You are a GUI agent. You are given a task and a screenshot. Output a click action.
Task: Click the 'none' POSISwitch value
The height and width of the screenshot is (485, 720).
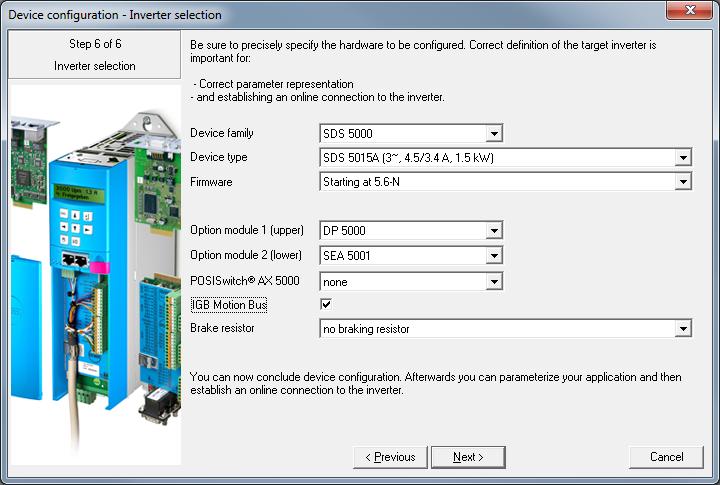(335, 282)
